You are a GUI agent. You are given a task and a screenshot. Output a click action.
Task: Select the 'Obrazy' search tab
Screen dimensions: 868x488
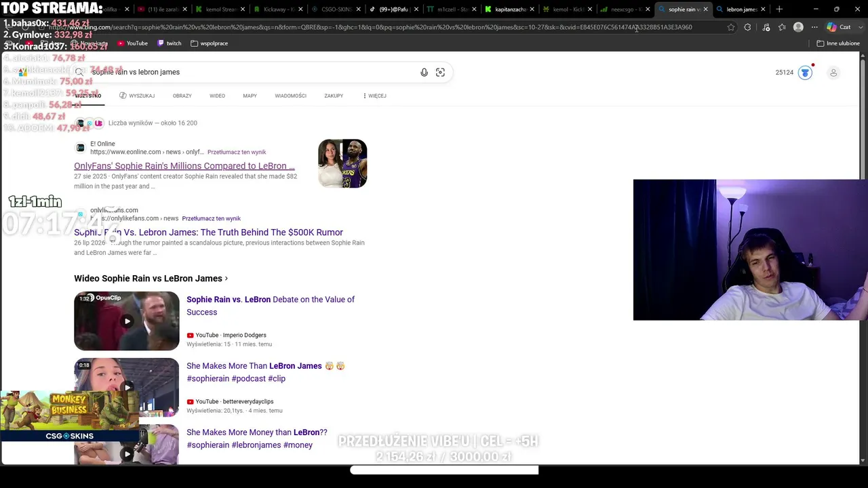coord(182,96)
